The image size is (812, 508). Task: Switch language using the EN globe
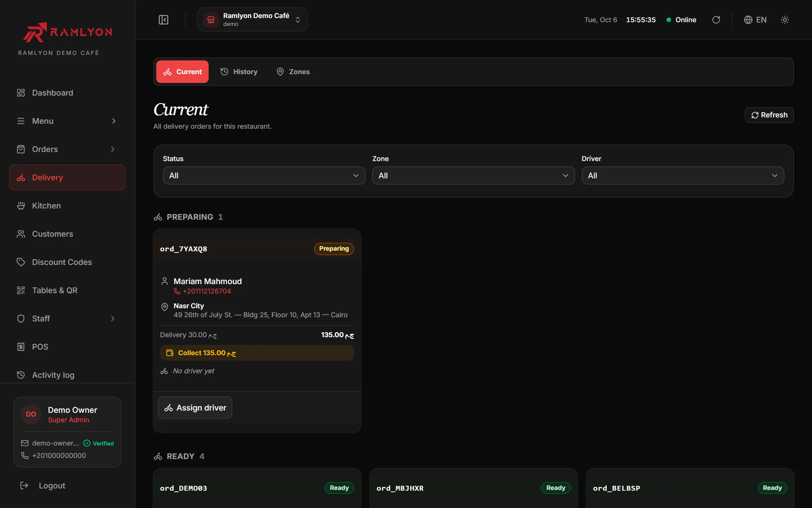click(755, 20)
